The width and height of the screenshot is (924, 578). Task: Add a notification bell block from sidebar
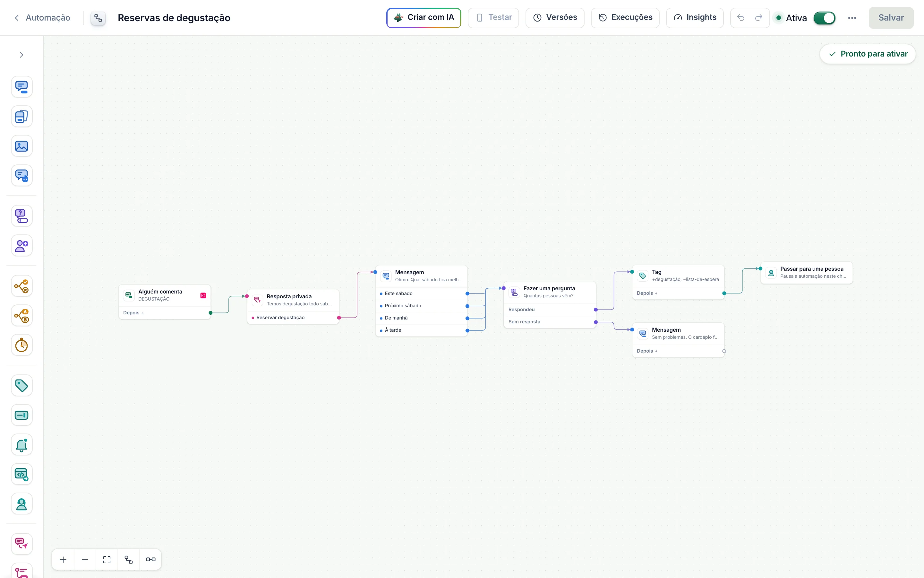click(22, 445)
